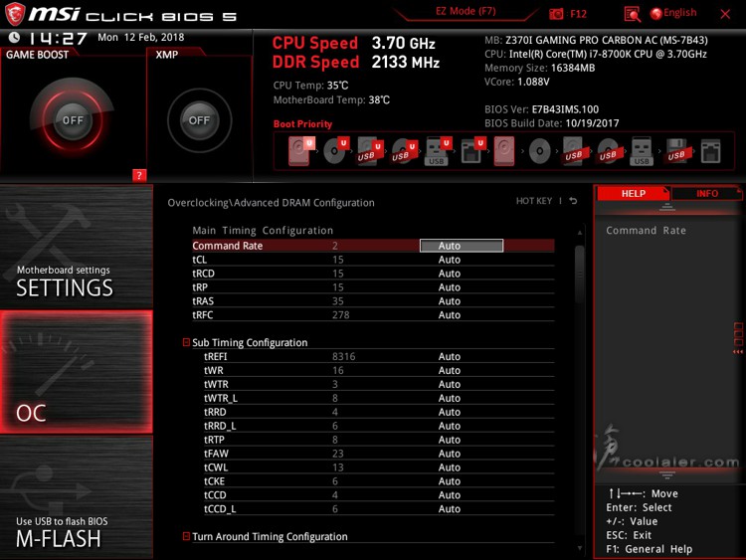This screenshot has height=560, width=746.
Task: Click the tRFC value 278
Action: click(x=340, y=314)
